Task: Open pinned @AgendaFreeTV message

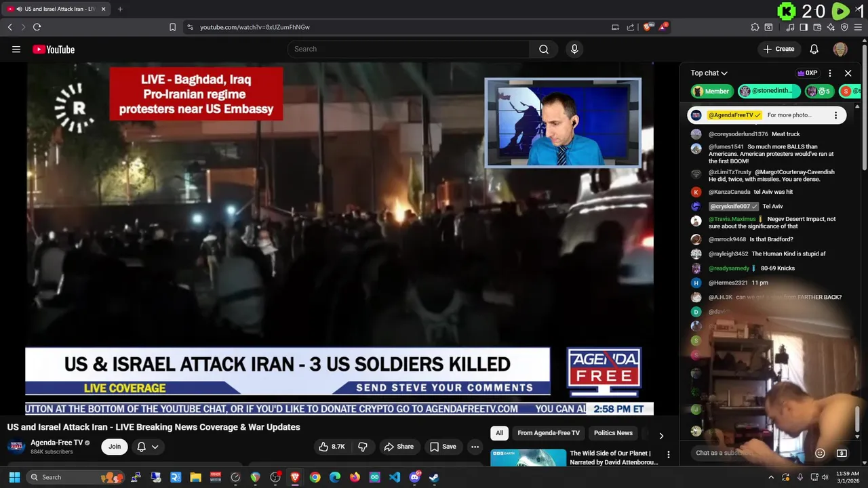Action: pos(767,115)
